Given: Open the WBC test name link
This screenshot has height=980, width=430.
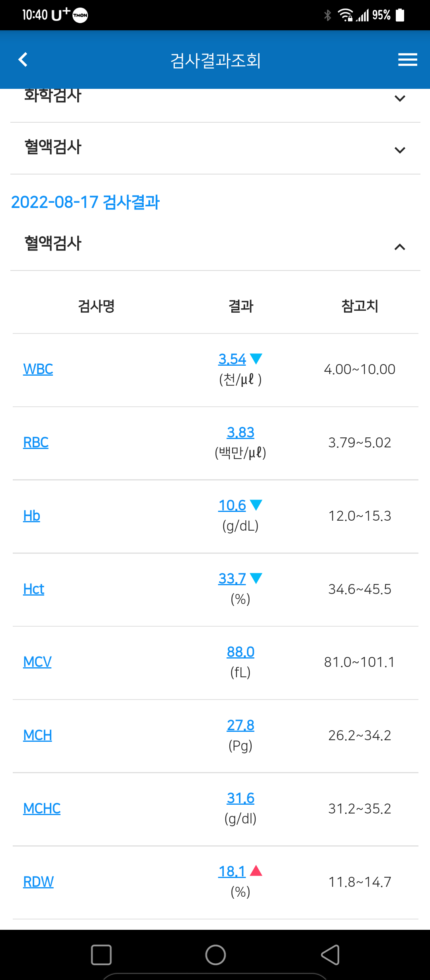Looking at the screenshot, I should 38,369.
